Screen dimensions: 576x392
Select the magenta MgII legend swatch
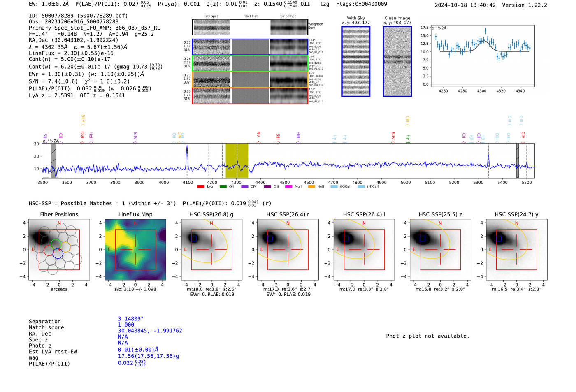pos(289,187)
